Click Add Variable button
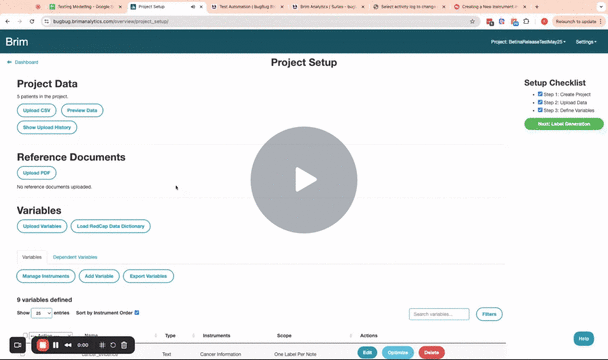Viewport: 608px width, 360px height. point(99,276)
